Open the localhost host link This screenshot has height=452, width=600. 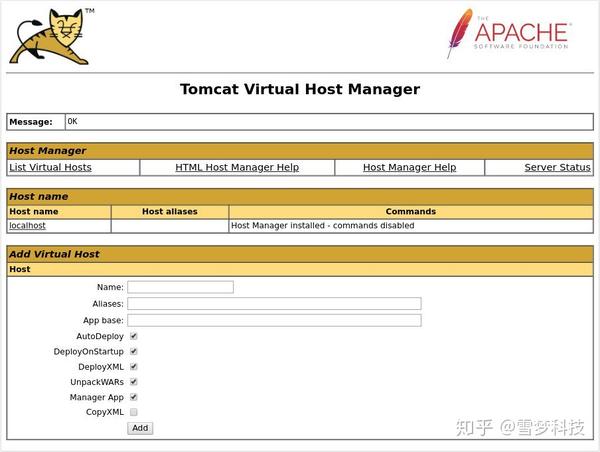27,225
